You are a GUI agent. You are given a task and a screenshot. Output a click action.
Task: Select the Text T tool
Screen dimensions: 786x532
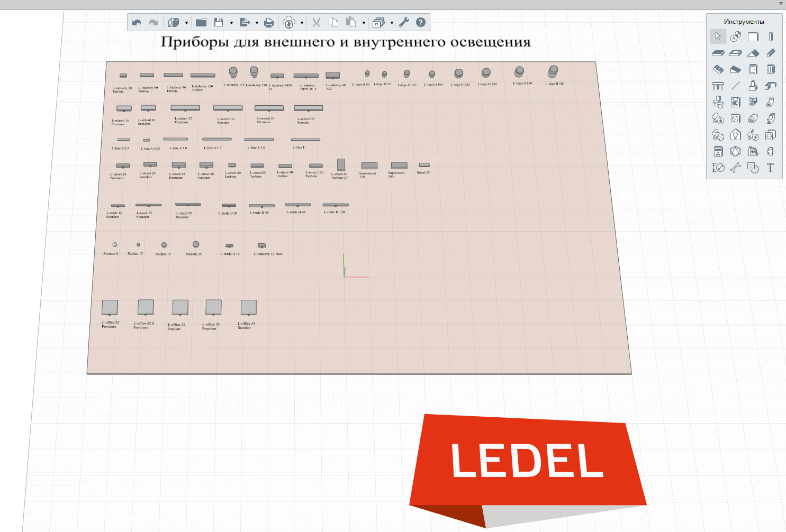click(x=771, y=168)
